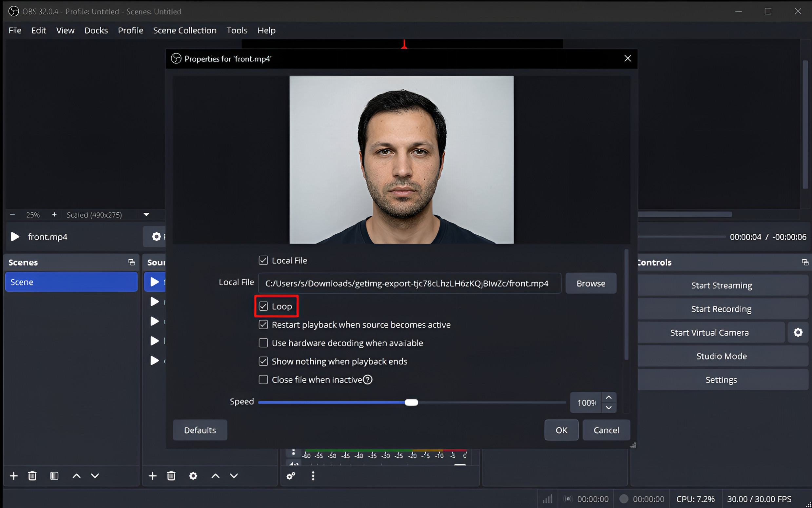Open audio mixer three-dot menu

point(313,476)
